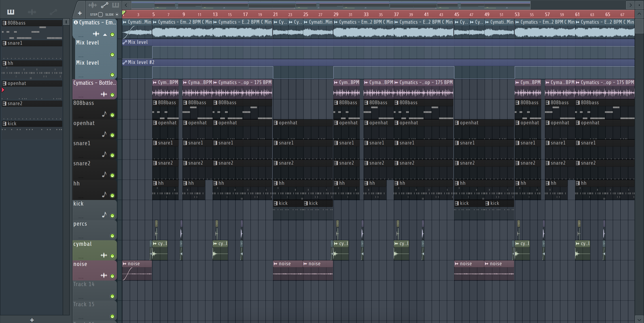Click the waveform icon on Cymatics - Em track
Viewport: 644px width, 323px height.
point(96,34)
